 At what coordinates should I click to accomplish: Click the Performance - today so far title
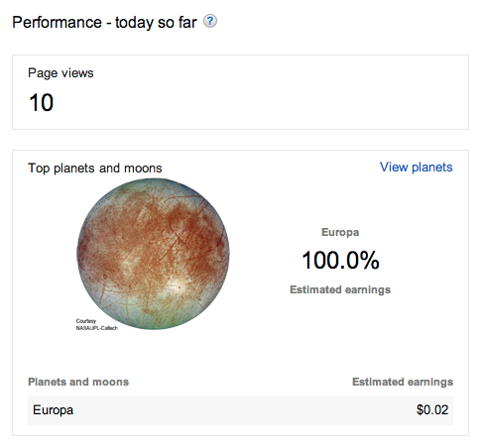(x=104, y=23)
